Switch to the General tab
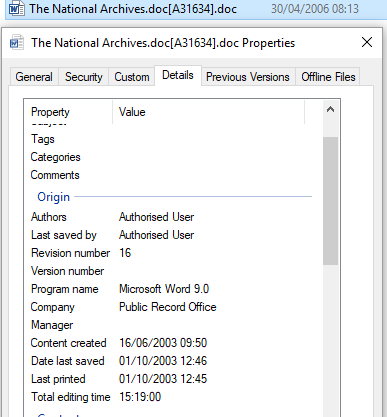 click(x=34, y=77)
